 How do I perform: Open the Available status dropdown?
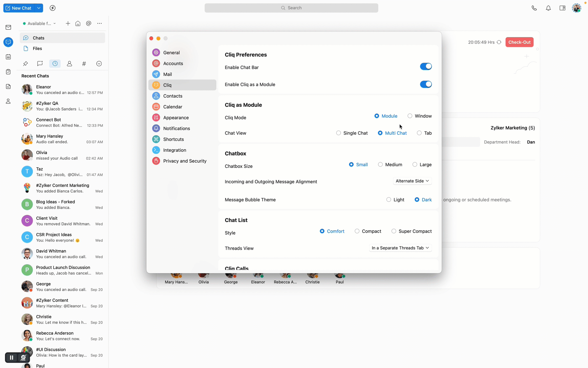coord(39,23)
